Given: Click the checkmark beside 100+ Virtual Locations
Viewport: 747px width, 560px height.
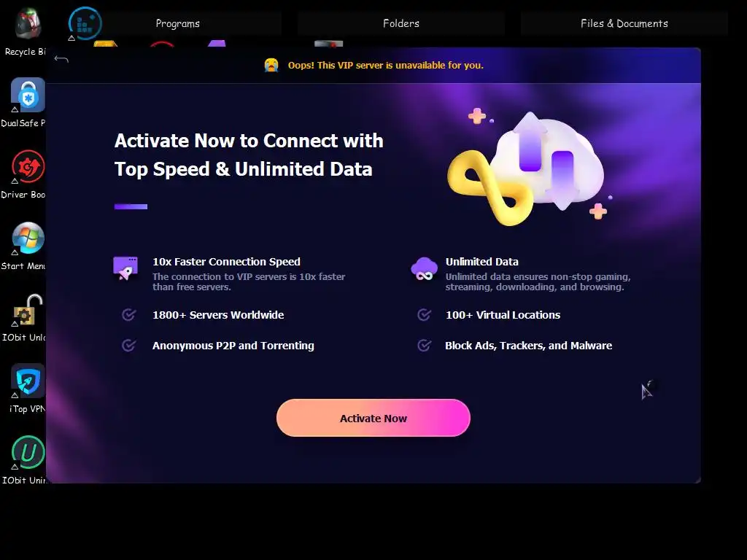Looking at the screenshot, I should point(424,315).
